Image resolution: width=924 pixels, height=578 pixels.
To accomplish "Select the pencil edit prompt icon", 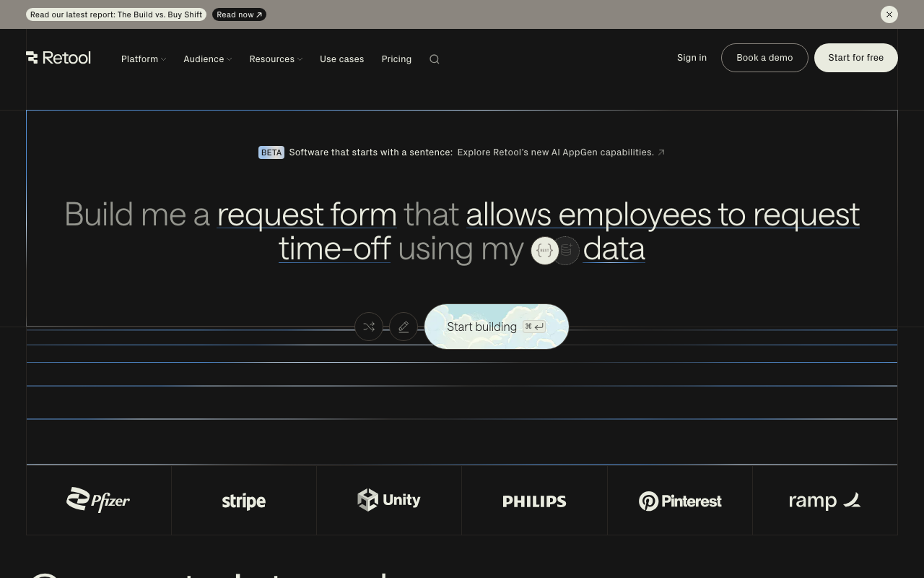I will pyautogui.click(x=404, y=327).
